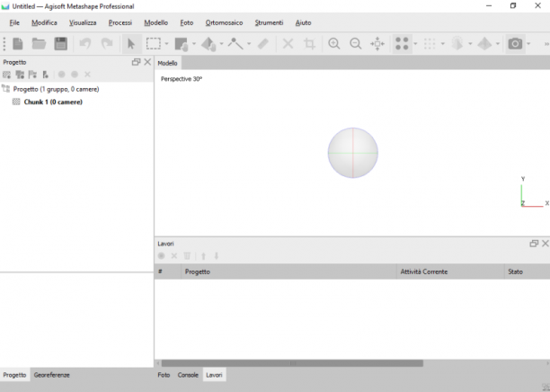
Task: Open the Show Cameras dropdown arrow
Action: coord(528,44)
